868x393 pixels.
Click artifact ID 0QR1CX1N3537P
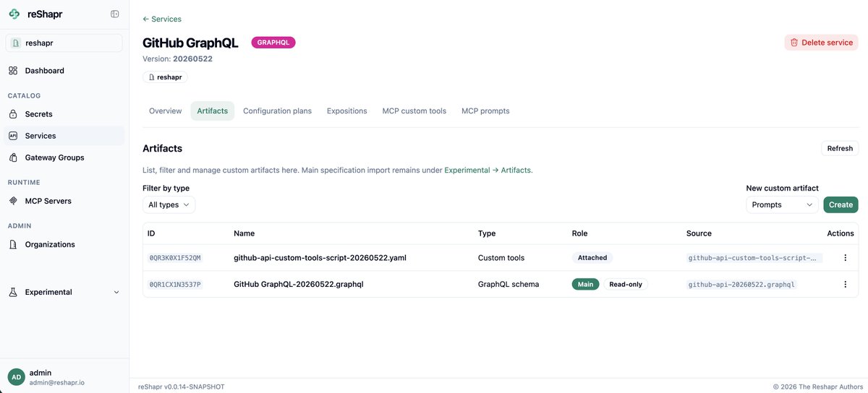coord(175,285)
